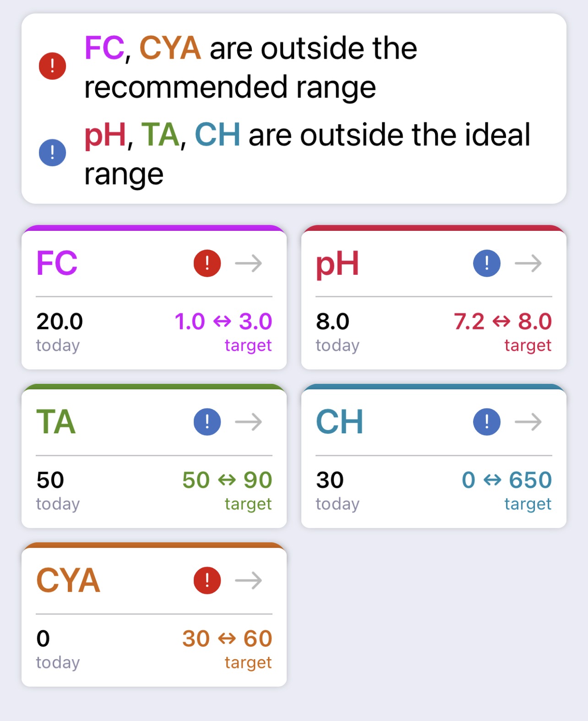
Task: Click red alert icon in summary banner
Action: (52, 66)
